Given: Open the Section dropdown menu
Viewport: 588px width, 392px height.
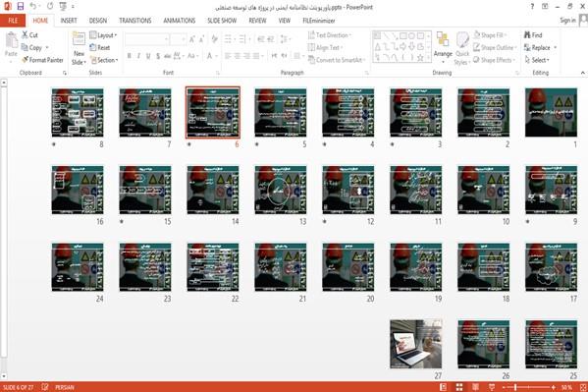Looking at the screenshot, I should (104, 60).
